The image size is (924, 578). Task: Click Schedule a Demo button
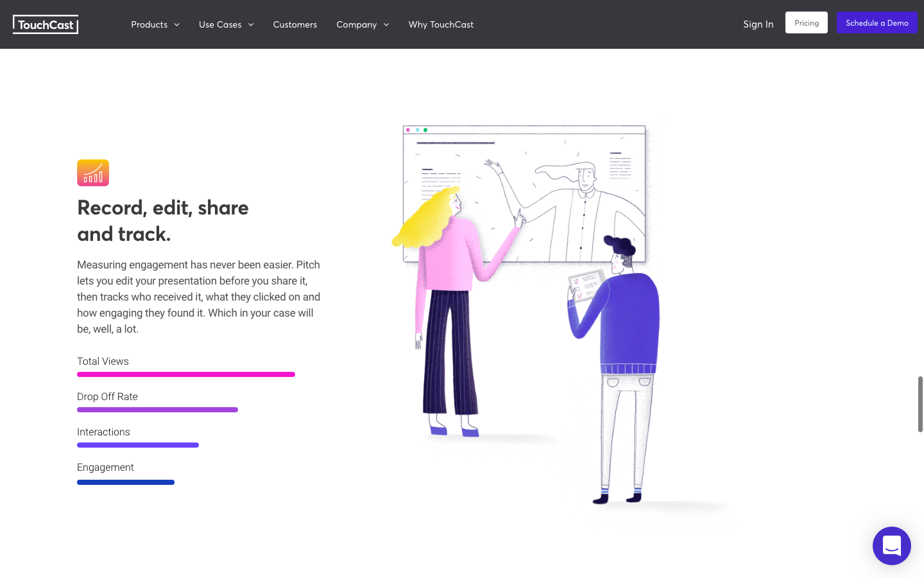(877, 22)
